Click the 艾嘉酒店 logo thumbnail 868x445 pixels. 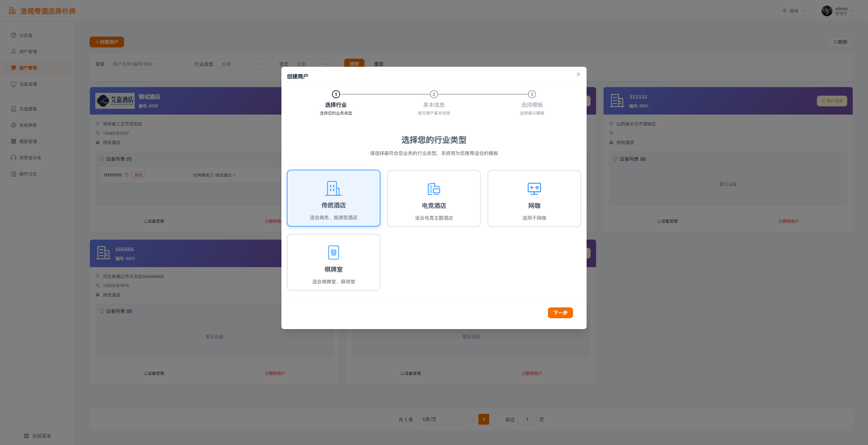point(115,101)
